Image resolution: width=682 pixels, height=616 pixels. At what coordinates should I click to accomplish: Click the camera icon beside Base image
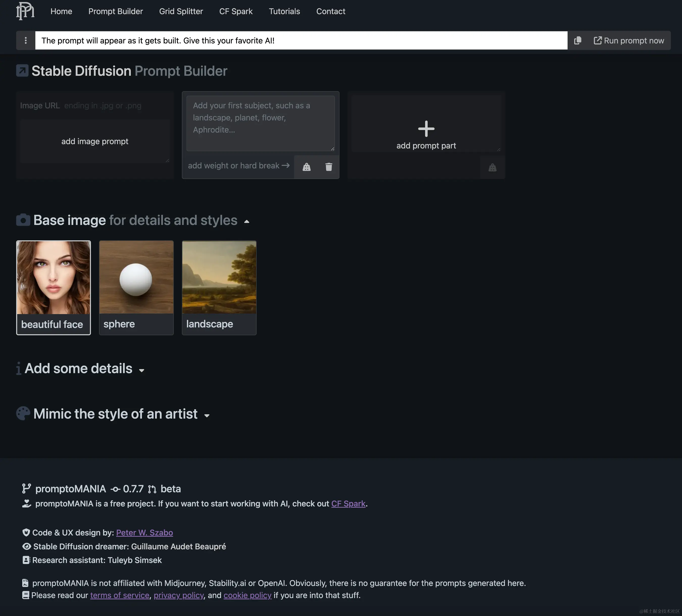tap(23, 220)
